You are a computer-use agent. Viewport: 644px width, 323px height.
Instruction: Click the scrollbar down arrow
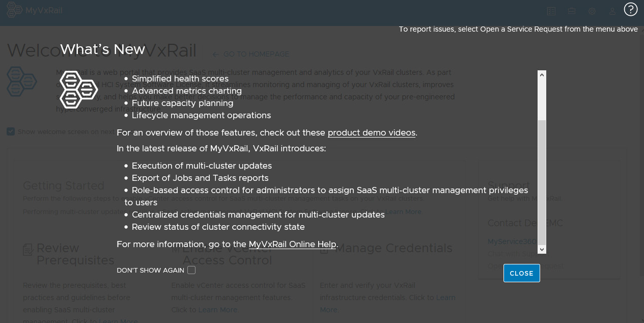point(542,249)
